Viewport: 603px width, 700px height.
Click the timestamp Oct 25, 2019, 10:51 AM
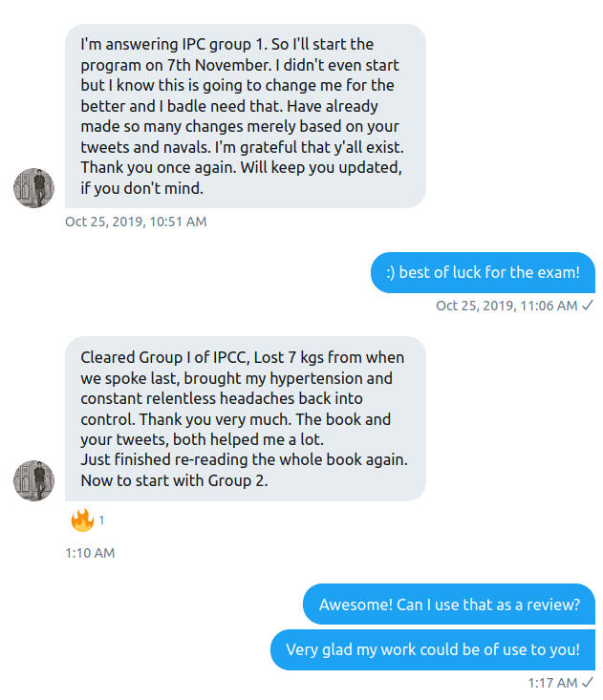pos(136,222)
